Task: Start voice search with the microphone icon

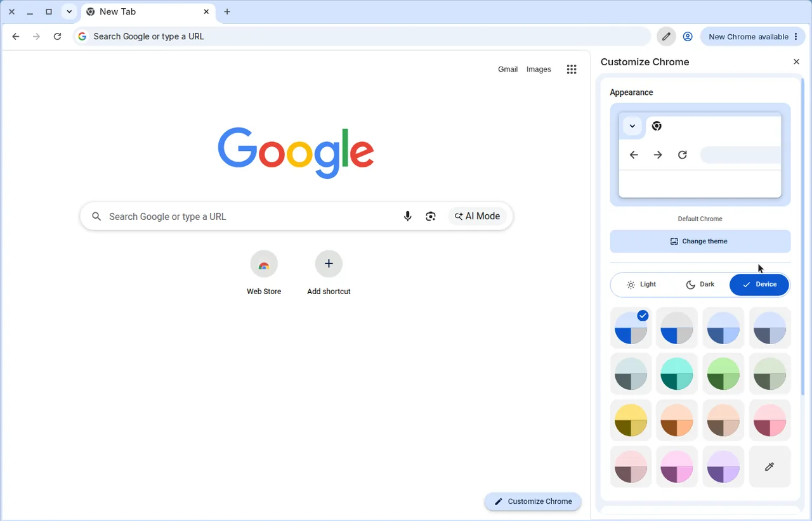Action: tap(408, 217)
